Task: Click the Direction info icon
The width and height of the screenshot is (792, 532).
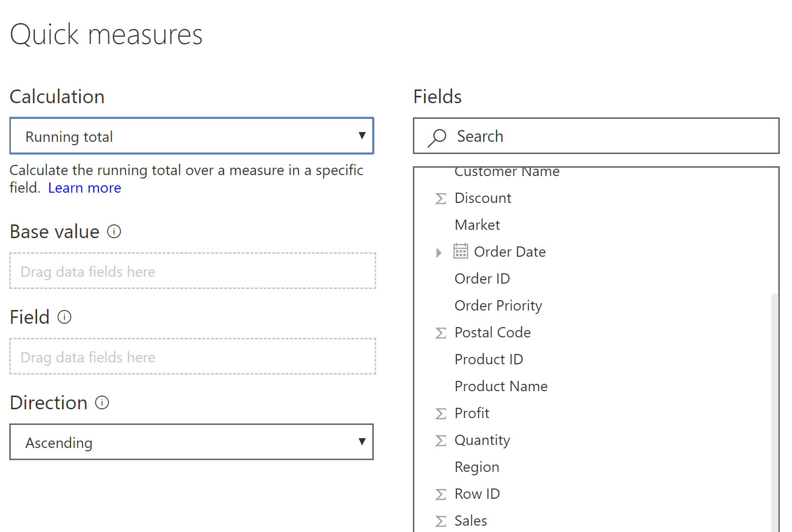Action: coord(102,402)
